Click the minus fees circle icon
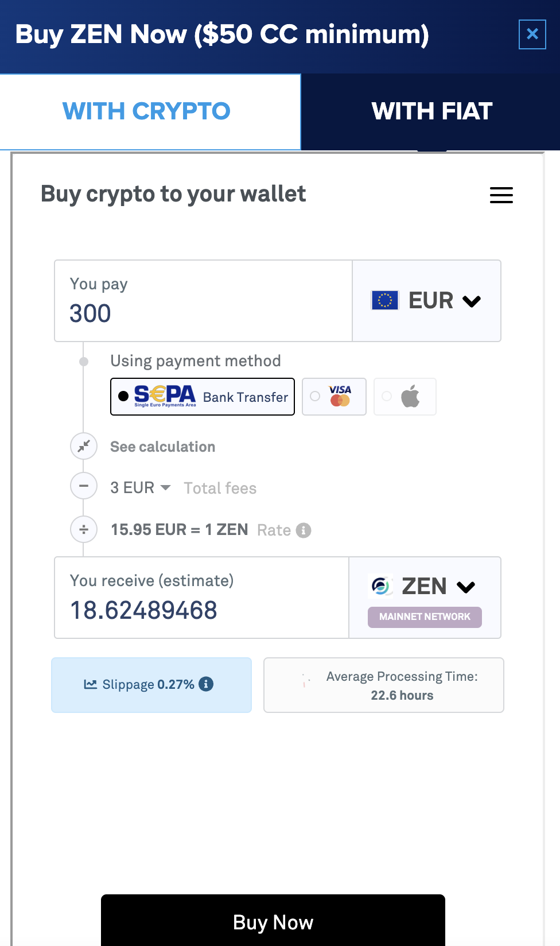Image resolution: width=560 pixels, height=946 pixels. [x=84, y=487]
